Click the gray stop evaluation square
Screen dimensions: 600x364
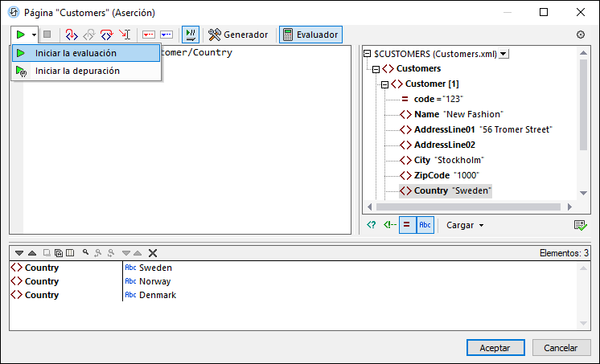point(47,35)
